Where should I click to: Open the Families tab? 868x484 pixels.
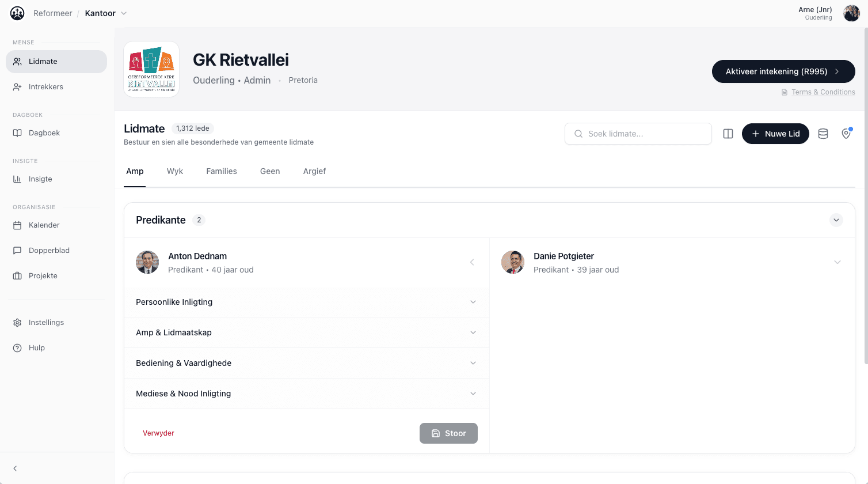coord(222,171)
